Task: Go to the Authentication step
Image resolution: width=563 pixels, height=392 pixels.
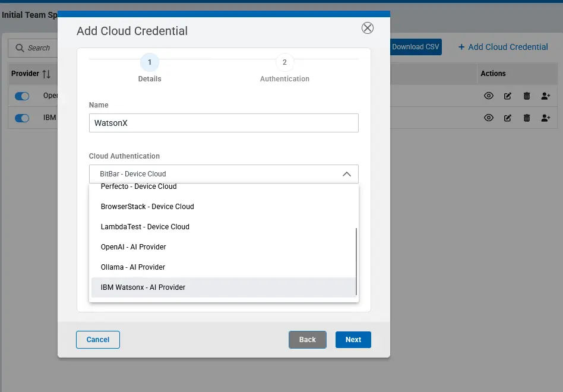Action: 284,62
